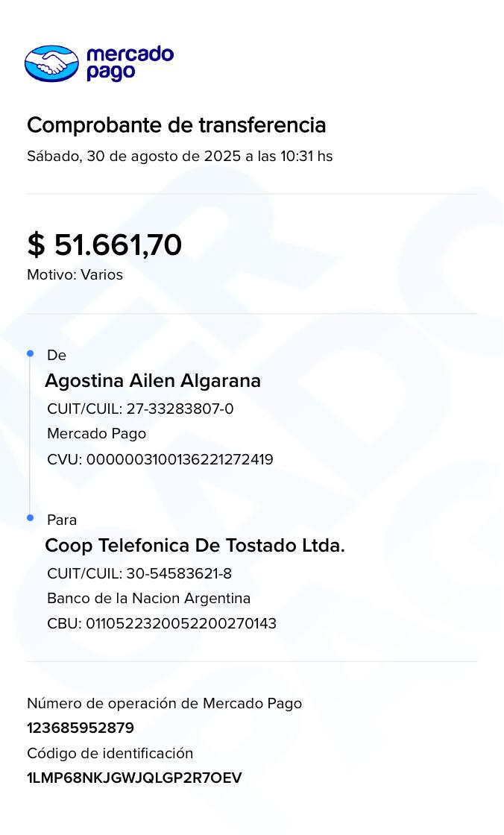Click identification code 1LMP68NKJGWJQLGP2R7OEV
This screenshot has height=835, width=504.
pyautogui.click(x=134, y=778)
